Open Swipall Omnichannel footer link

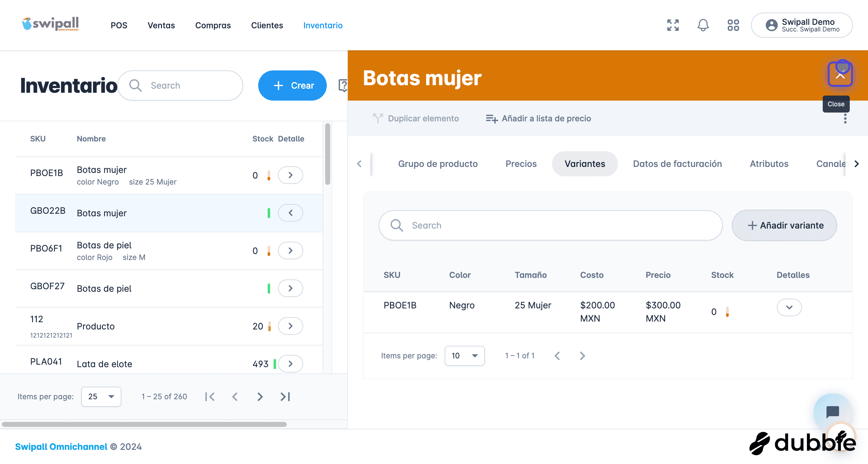point(61,446)
